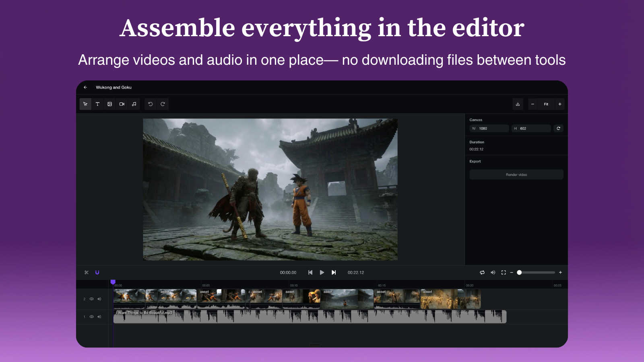Toggle loop playback in the preview controls
The width and height of the screenshot is (644, 362).
pos(482,272)
